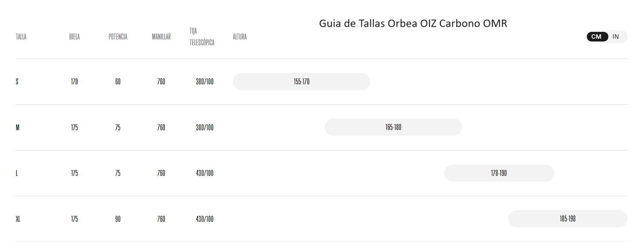Screen dimensions: 644x242
Task: Click the size L row label
Action: (17, 173)
